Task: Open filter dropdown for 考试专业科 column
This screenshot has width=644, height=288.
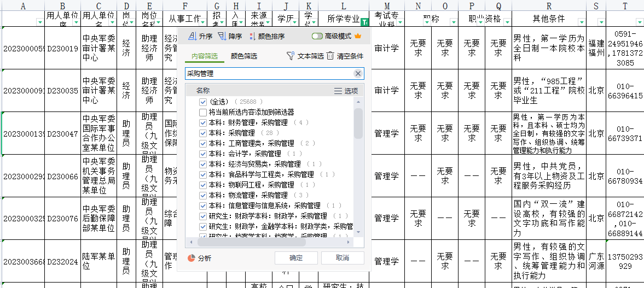Action: 399,22
